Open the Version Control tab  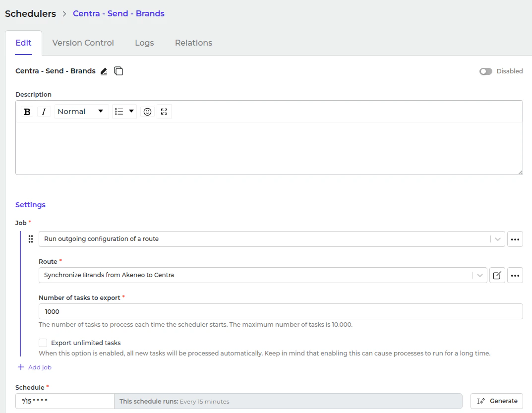83,43
